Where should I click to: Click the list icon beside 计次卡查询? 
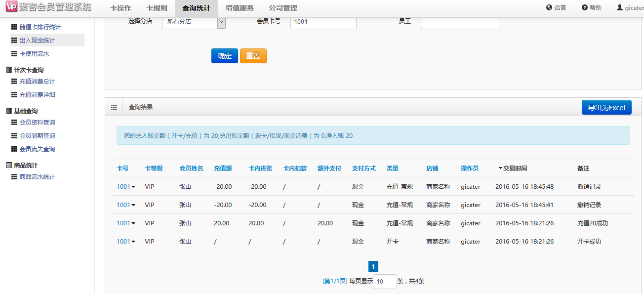(x=9, y=70)
